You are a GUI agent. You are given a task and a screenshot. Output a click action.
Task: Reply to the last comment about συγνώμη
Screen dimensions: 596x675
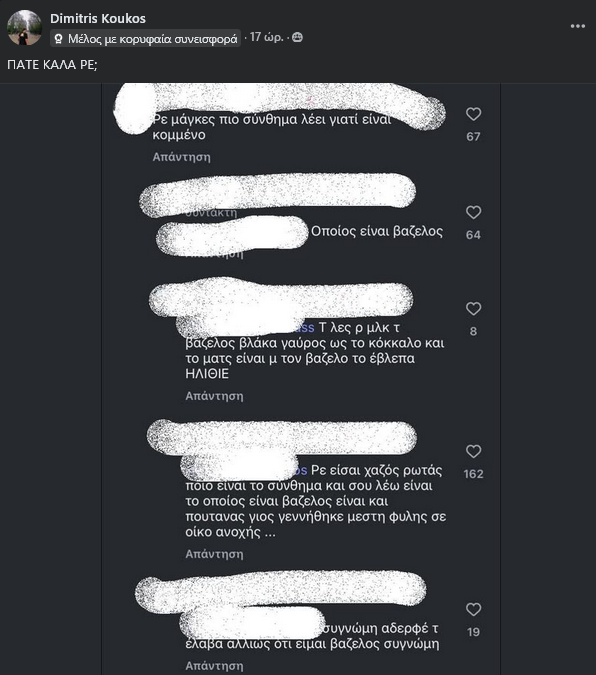tap(214, 666)
